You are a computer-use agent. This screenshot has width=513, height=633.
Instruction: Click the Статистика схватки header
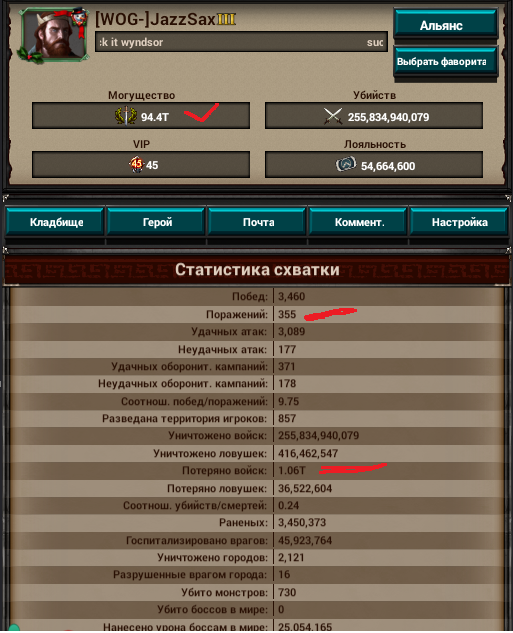257,270
